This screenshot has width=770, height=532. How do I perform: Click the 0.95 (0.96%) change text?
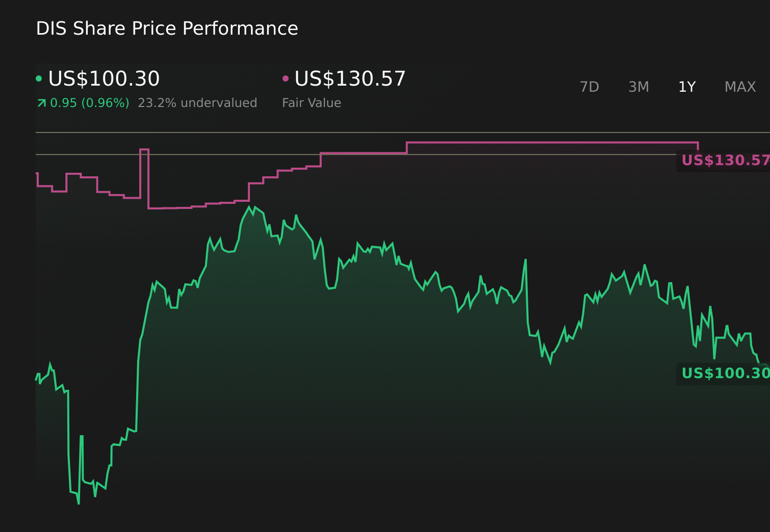tap(90, 102)
